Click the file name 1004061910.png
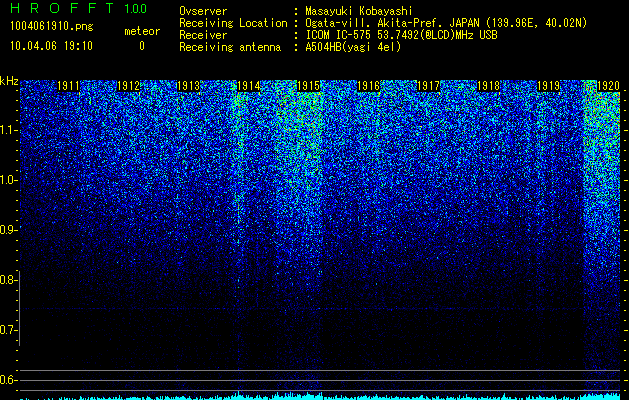This screenshot has width=629, height=400. [51, 26]
